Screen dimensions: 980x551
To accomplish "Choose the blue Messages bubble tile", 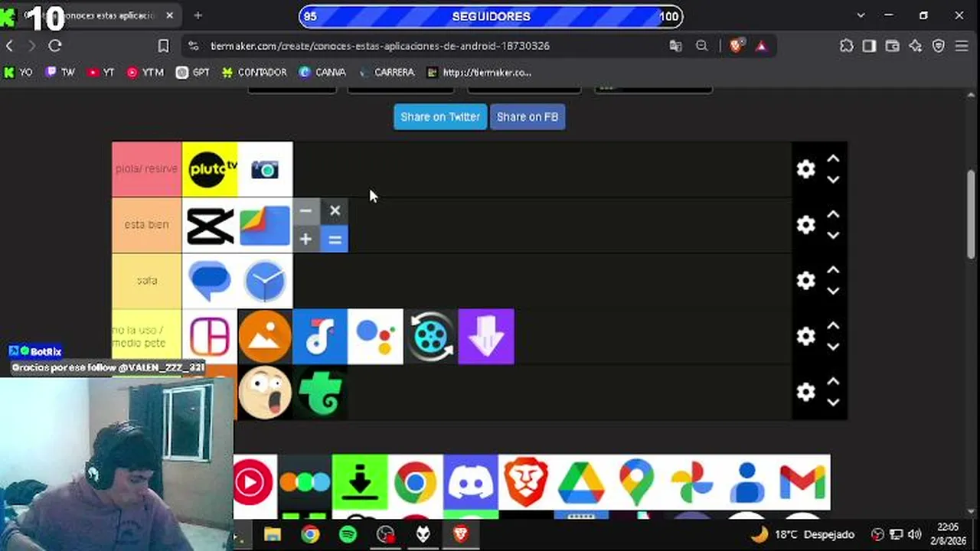I will pos(210,281).
